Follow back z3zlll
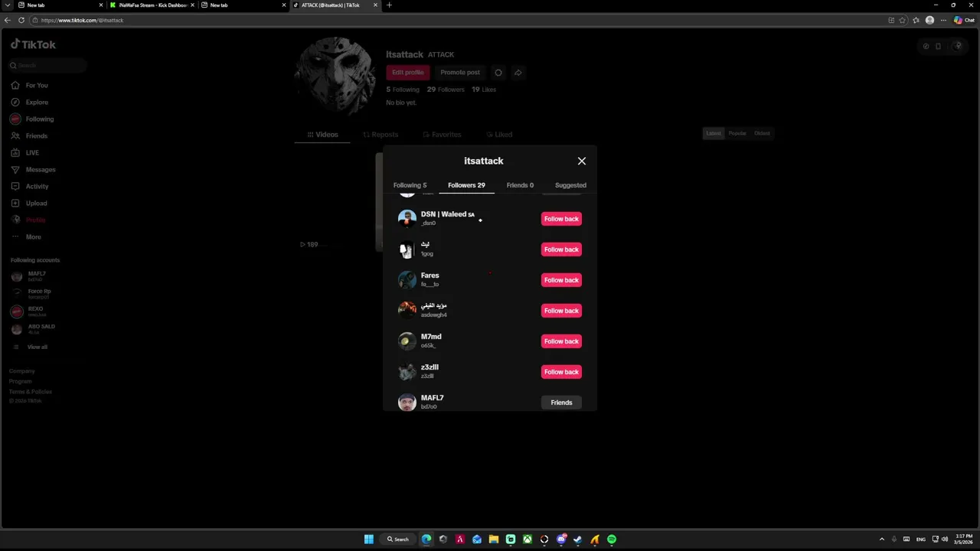The width and height of the screenshot is (980, 551). 561,372
